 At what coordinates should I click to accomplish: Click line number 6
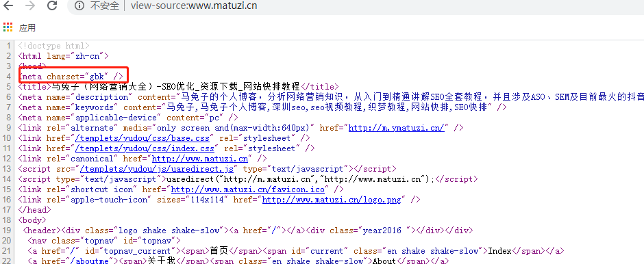pyautogui.click(x=9, y=97)
